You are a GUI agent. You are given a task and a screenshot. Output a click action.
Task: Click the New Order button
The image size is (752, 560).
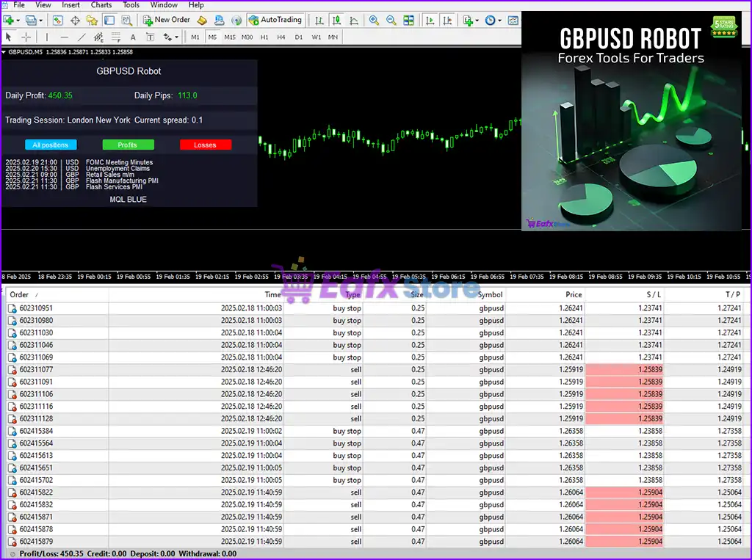166,20
